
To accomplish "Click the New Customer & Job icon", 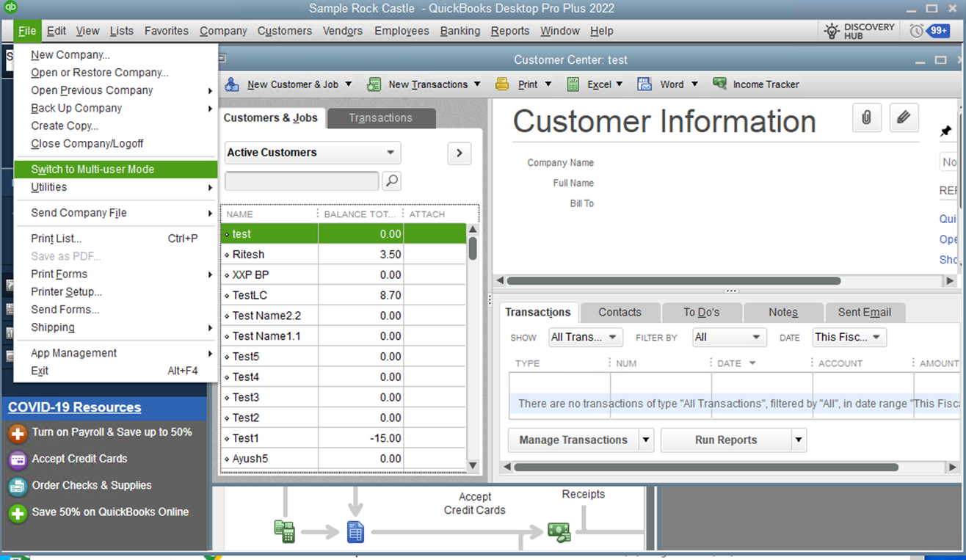I will (x=232, y=84).
